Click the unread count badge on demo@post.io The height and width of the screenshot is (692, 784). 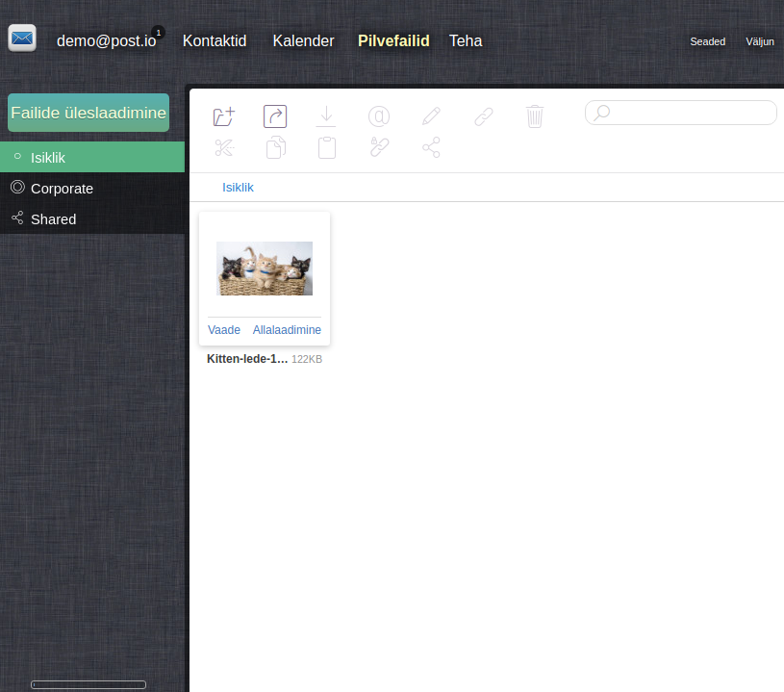[x=159, y=33]
